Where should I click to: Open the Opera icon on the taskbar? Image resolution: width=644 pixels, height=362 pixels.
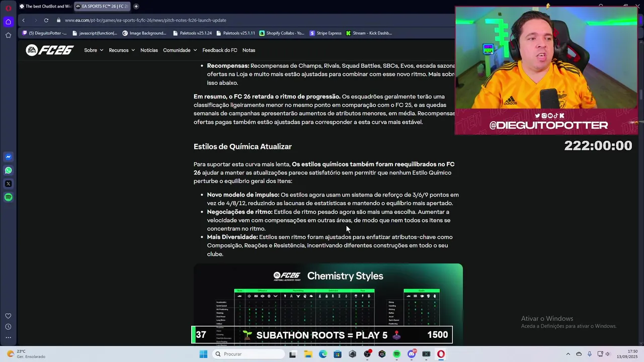(441, 354)
